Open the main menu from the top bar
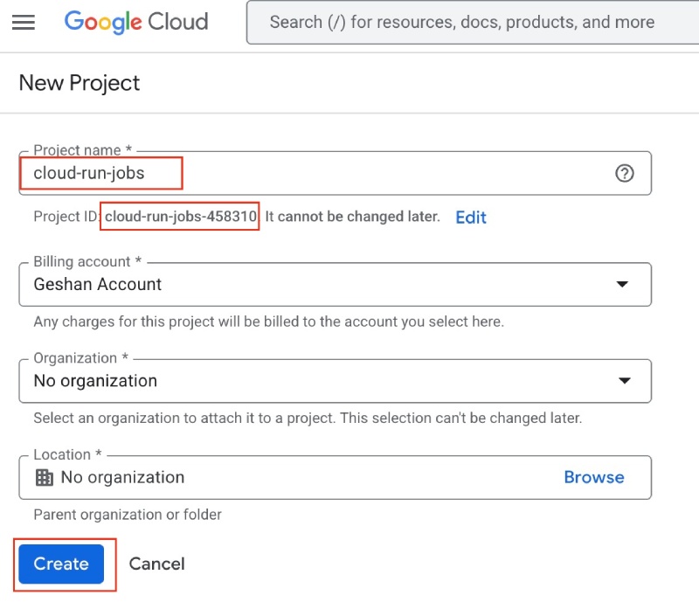The image size is (699, 616). click(x=23, y=23)
